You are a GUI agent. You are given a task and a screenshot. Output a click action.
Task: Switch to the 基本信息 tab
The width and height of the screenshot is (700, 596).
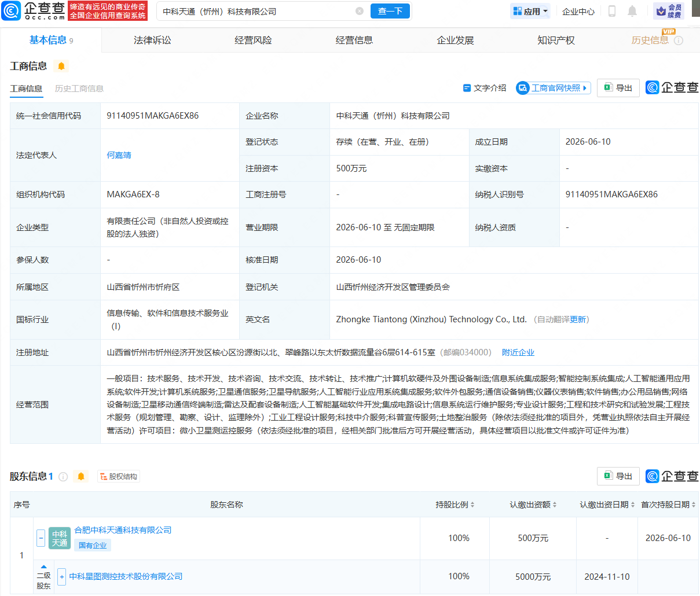(51, 40)
